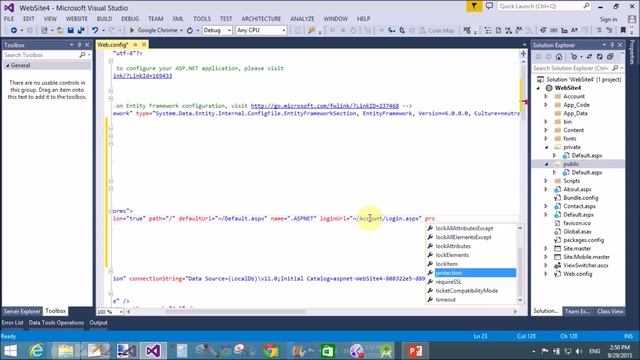Screen dimensions: 640x360
Task: Click the bookmark icon in toolbar
Action: pyautogui.click(x=623, y=30)
